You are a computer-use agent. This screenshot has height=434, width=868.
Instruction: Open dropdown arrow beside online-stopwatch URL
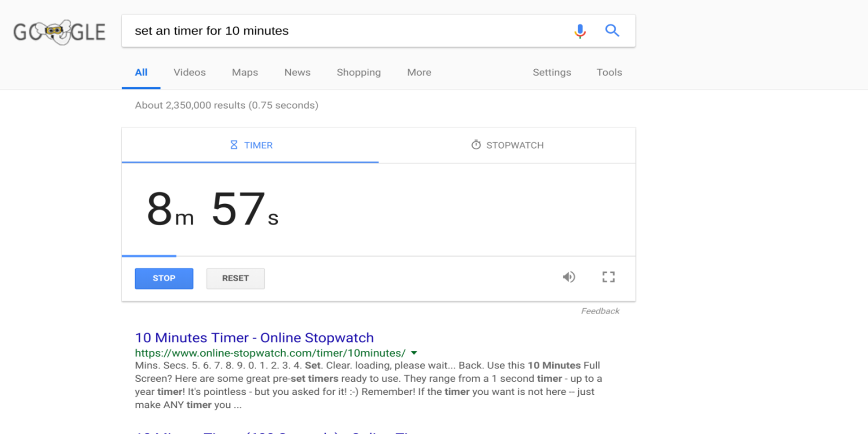pyautogui.click(x=414, y=353)
